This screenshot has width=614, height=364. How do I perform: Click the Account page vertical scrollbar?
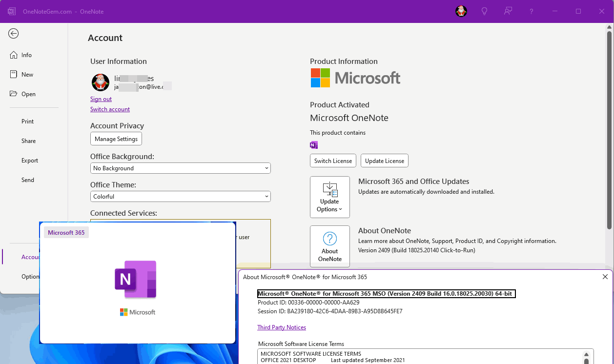(x=609, y=129)
